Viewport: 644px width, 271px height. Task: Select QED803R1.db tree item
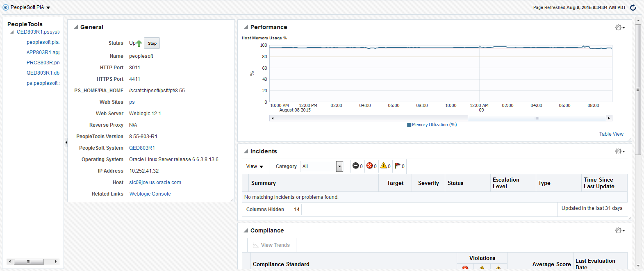[x=43, y=73]
